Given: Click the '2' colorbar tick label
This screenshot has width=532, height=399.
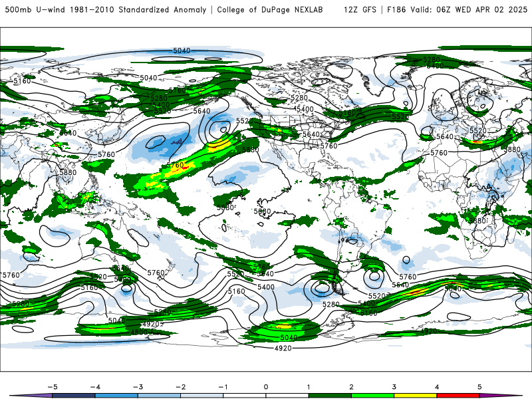Looking at the screenshot, I should pos(351,387).
